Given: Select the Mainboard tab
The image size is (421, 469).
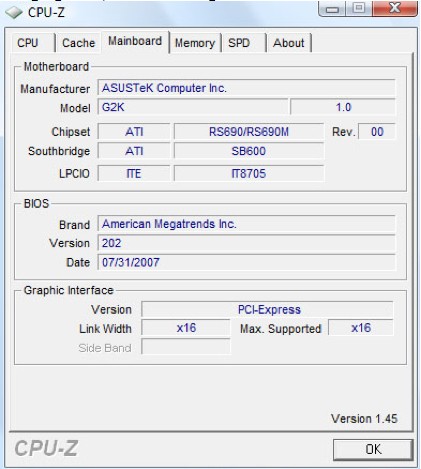Looking at the screenshot, I should pos(135,41).
